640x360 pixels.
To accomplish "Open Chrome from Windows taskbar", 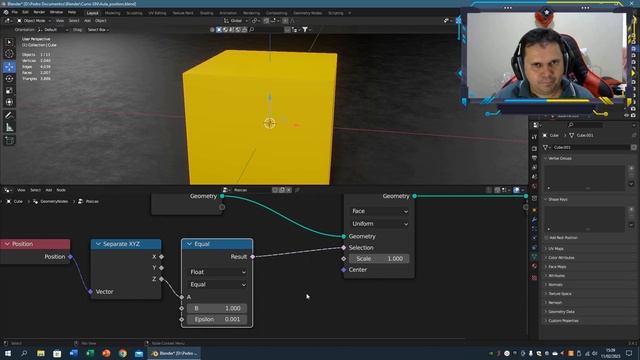I will pyautogui.click(x=122, y=353).
